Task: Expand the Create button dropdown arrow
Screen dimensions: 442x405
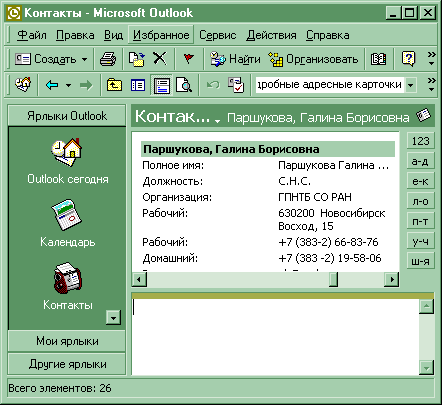Action: pos(84,60)
